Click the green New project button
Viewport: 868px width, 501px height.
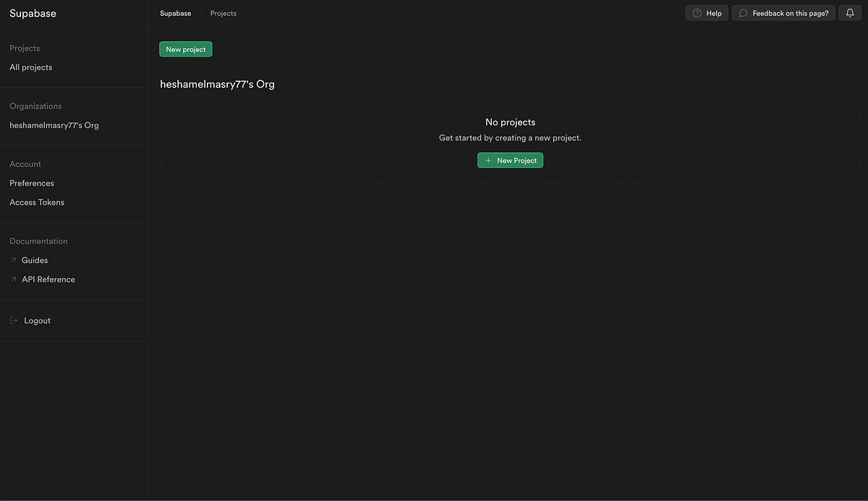click(185, 49)
